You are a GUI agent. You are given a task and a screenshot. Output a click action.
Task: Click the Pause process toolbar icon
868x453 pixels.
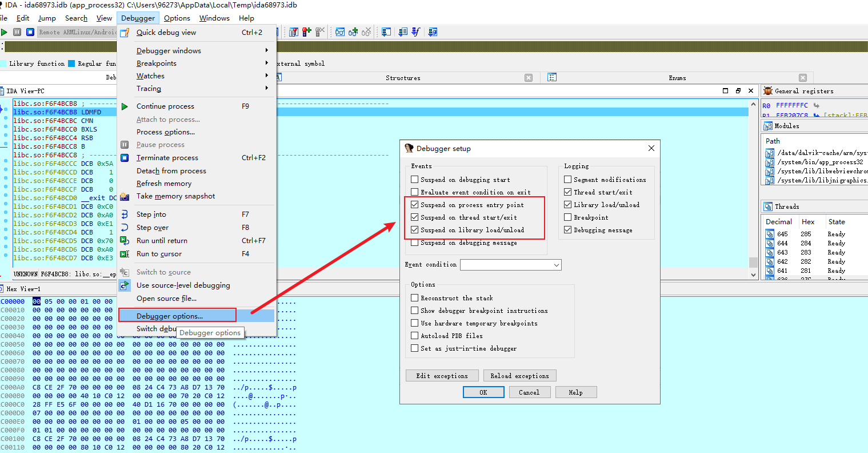(17, 32)
